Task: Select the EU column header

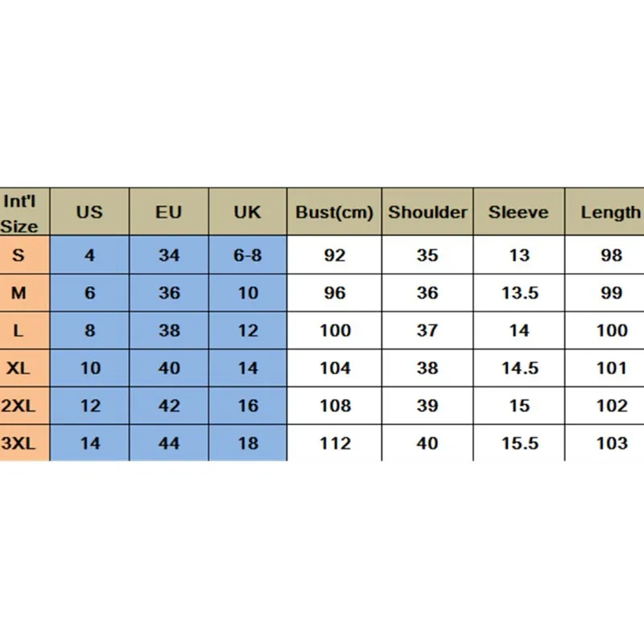Action: pos(169,212)
